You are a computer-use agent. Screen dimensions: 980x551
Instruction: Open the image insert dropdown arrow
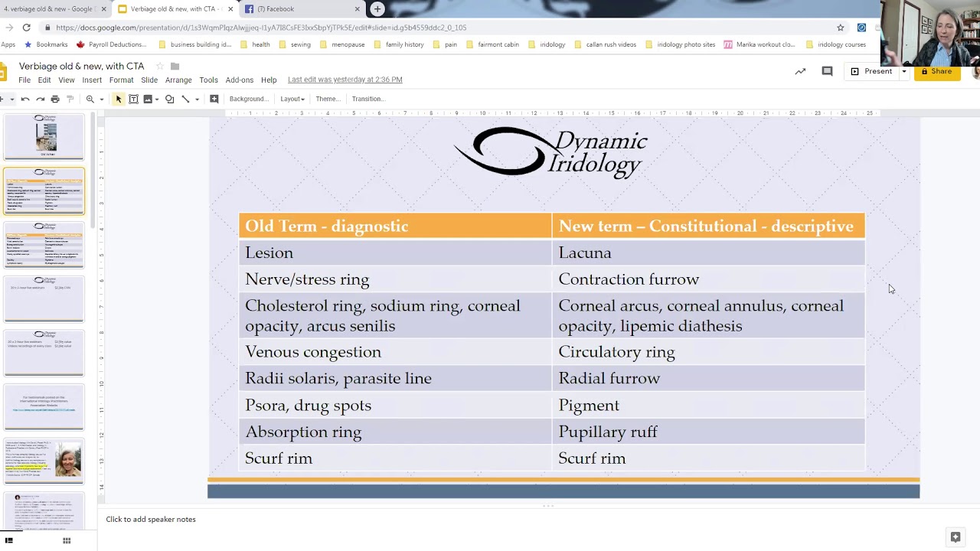pos(156,99)
